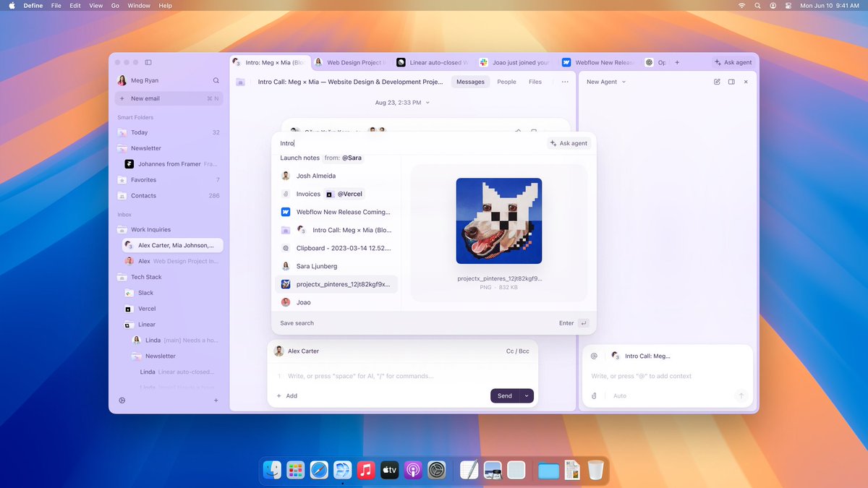
Task: Click the pixelated dog image preview
Action: click(498, 221)
